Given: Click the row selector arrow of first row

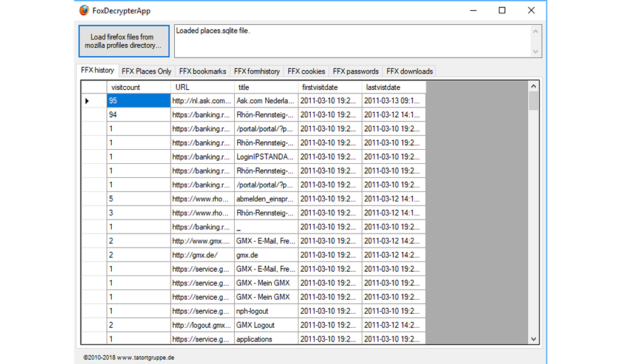Looking at the screenshot, I should [87, 101].
